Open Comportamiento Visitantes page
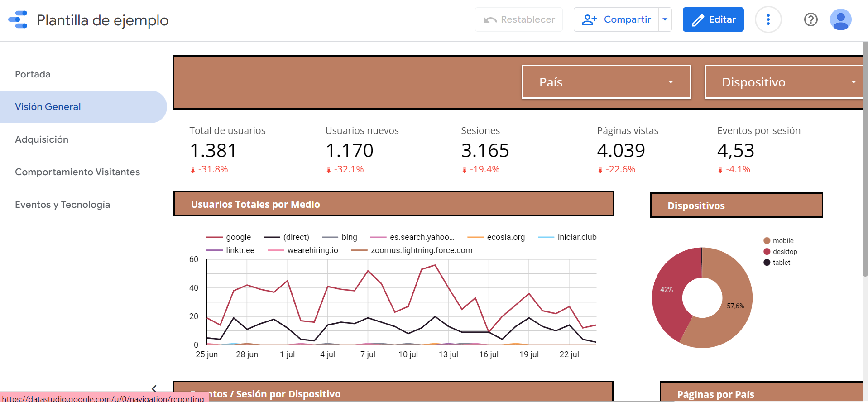Image resolution: width=868 pixels, height=402 pixels. [77, 172]
